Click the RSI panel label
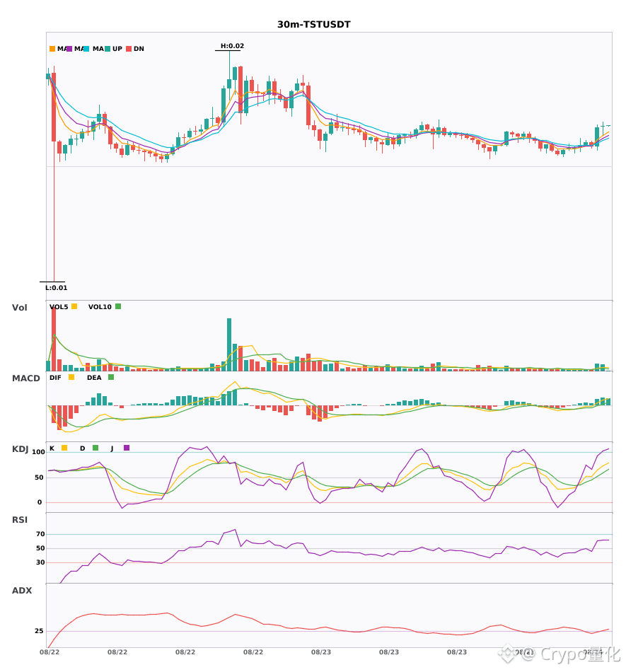The height and width of the screenshot is (672, 626). pyautogui.click(x=19, y=520)
